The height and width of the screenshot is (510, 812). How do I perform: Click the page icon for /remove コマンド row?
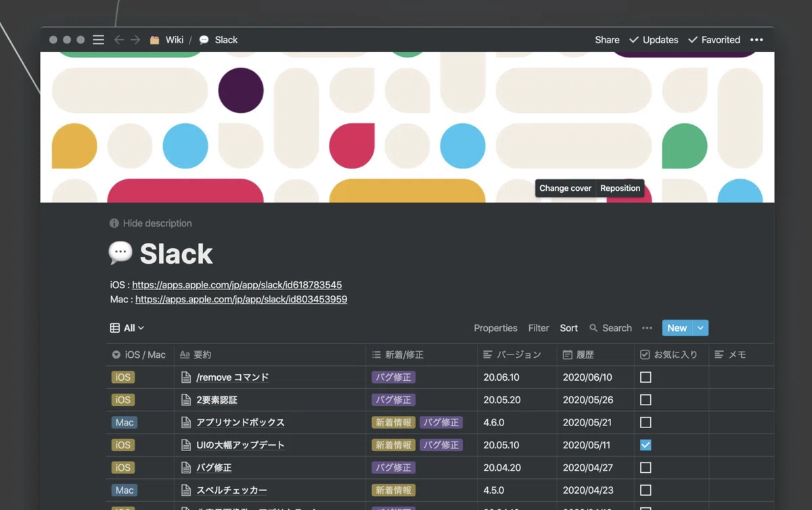coord(186,377)
